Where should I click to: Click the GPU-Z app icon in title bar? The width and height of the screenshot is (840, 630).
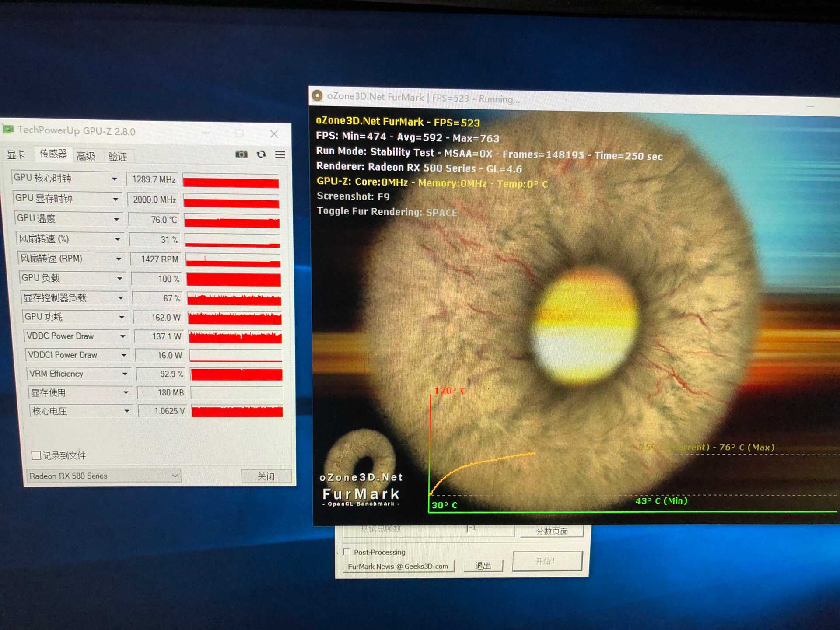click(8, 129)
